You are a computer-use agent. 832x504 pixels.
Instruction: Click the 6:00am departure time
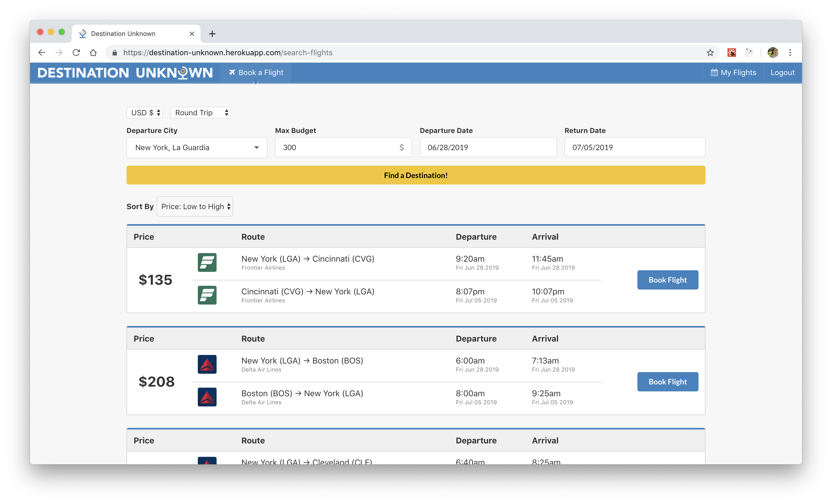[x=470, y=361]
